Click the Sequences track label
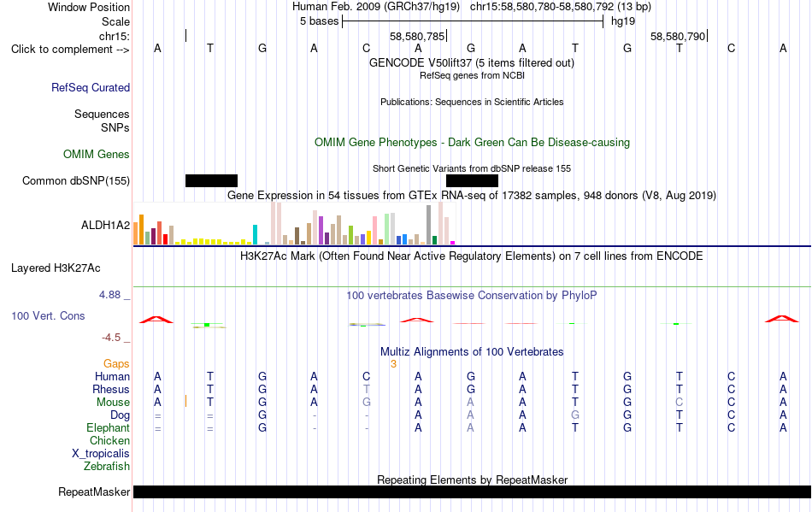Viewport: 812px width, 512px height. [x=102, y=114]
